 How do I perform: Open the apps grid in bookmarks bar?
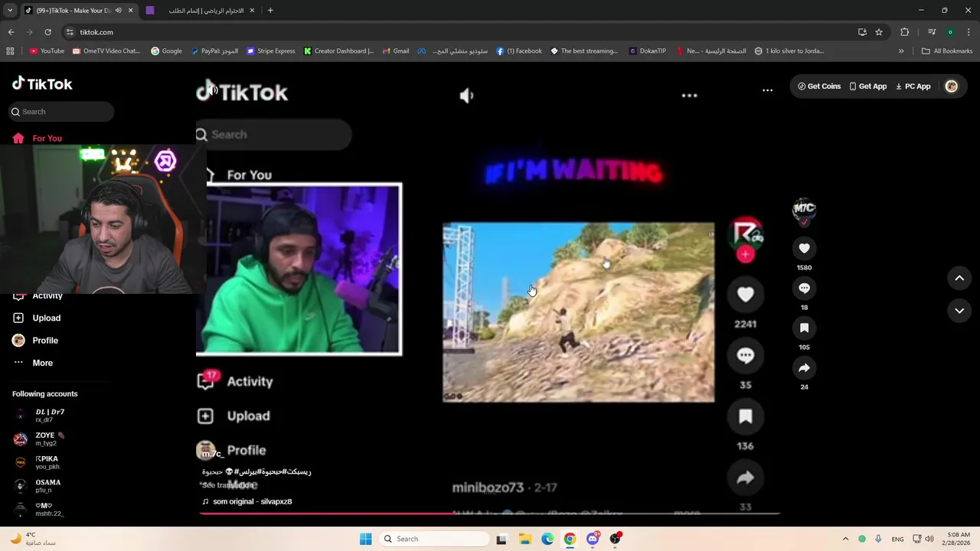(x=10, y=51)
